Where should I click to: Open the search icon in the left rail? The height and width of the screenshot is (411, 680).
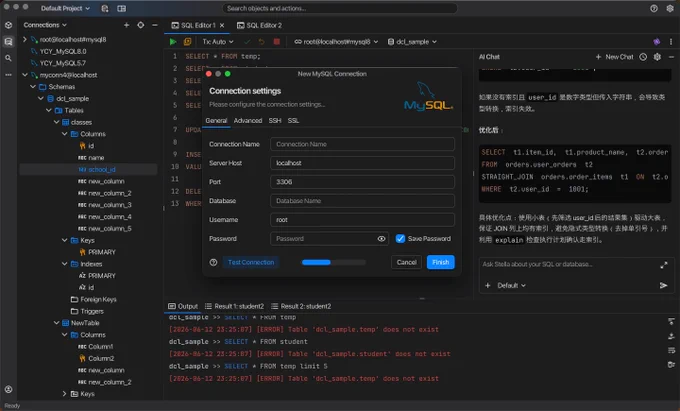pyautogui.click(x=8, y=58)
